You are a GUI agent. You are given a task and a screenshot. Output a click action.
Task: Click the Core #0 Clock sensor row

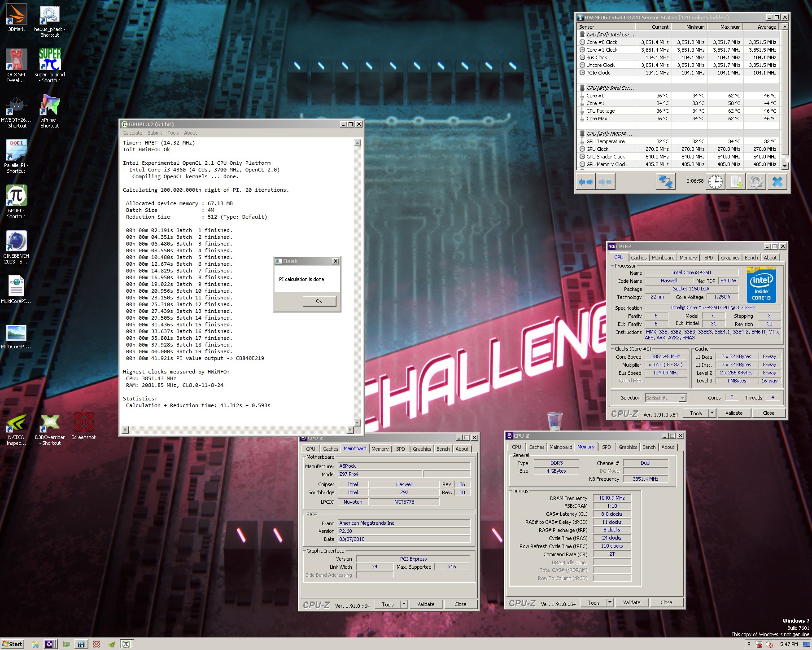[x=679, y=42]
